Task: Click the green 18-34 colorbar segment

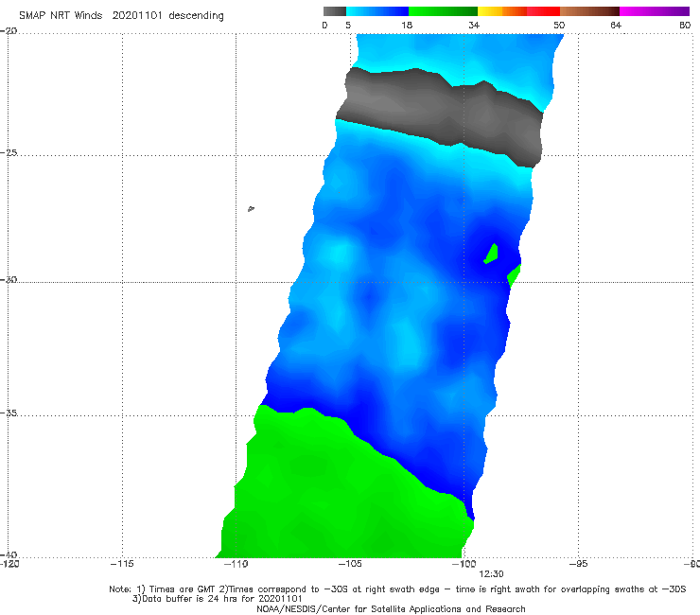Action: pos(443,11)
